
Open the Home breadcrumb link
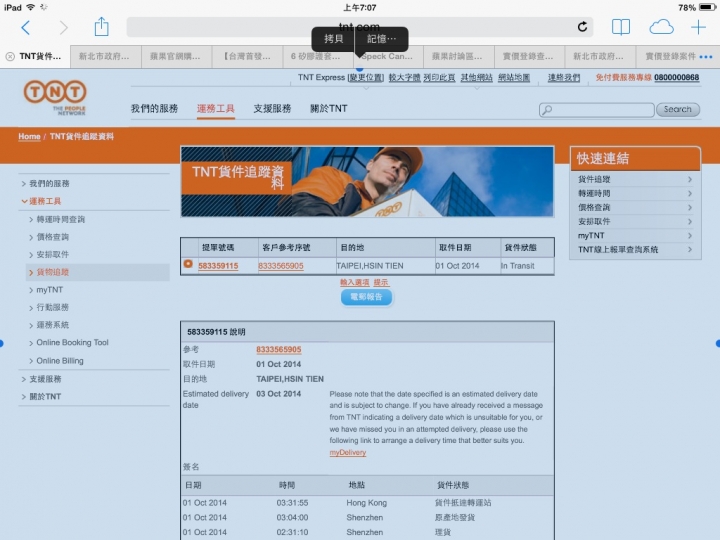(x=29, y=136)
